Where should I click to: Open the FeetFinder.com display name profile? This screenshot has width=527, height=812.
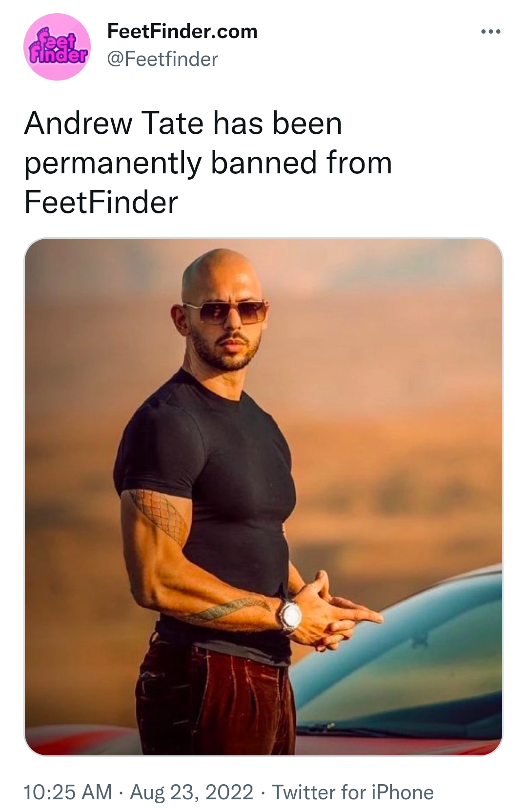182,32
